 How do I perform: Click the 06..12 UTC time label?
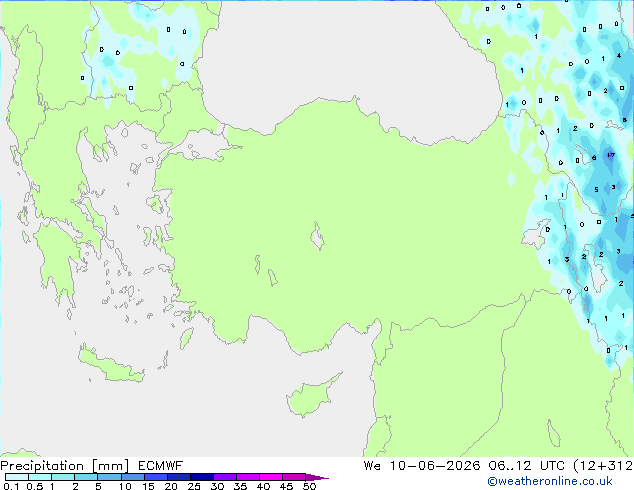[x=509, y=466]
